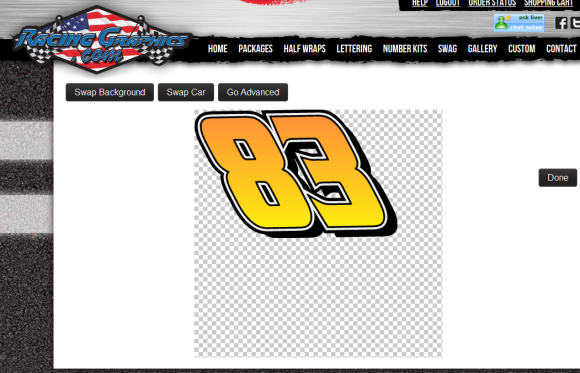Image resolution: width=580 pixels, height=373 pixels.
Task: Click the Done button
Action: 557,178
